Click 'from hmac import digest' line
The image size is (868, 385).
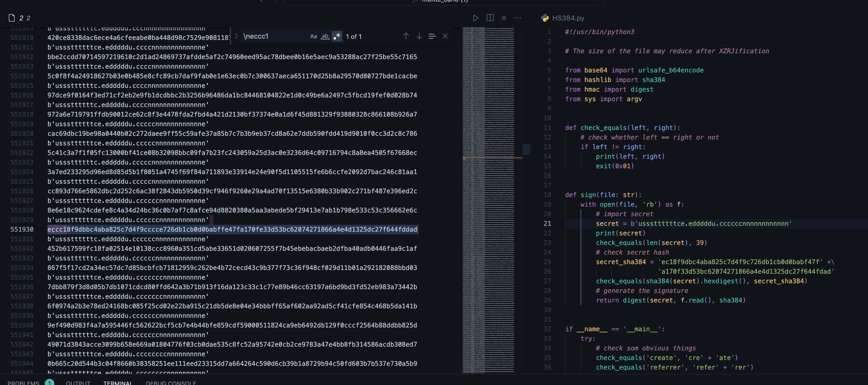tap(610, 89)
